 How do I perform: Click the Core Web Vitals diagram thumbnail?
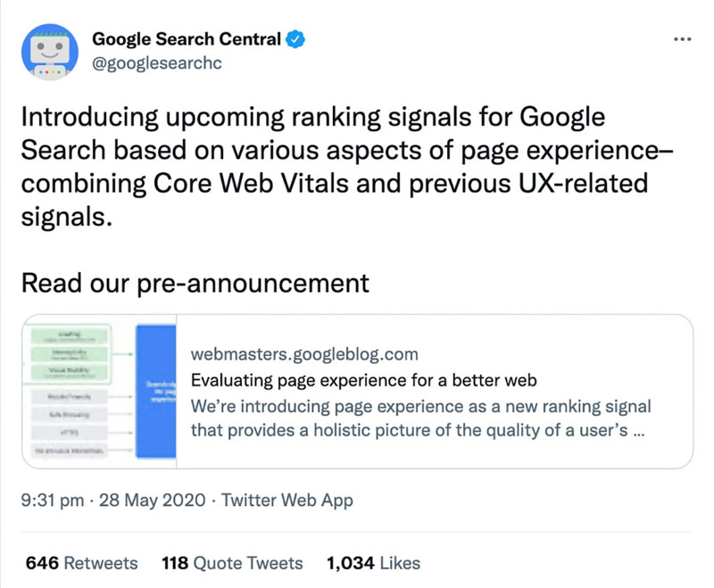point(98,393)
